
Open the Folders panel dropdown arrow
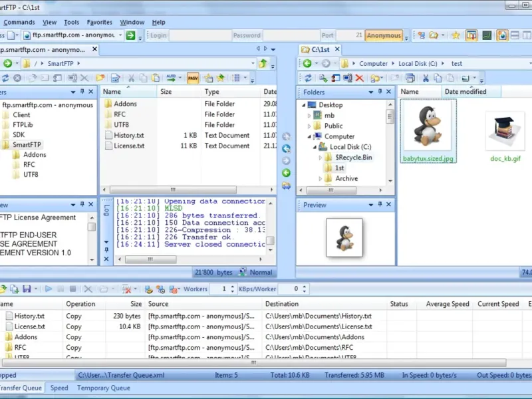tap(371, 92)
